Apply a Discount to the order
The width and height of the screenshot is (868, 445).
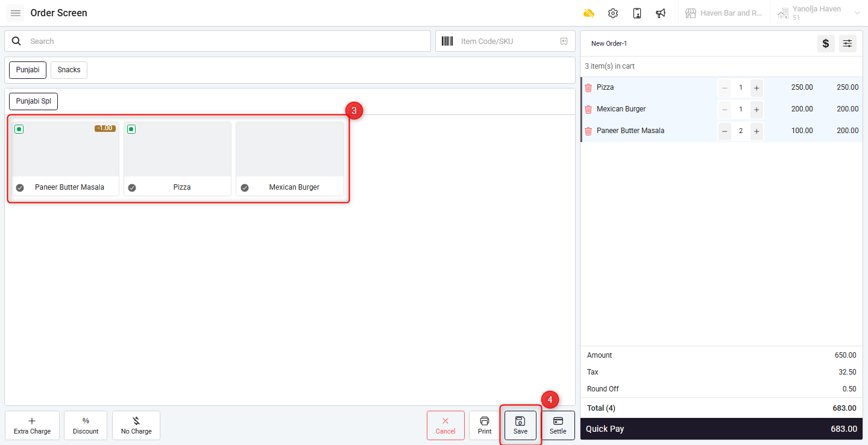[x=86, y=426]
